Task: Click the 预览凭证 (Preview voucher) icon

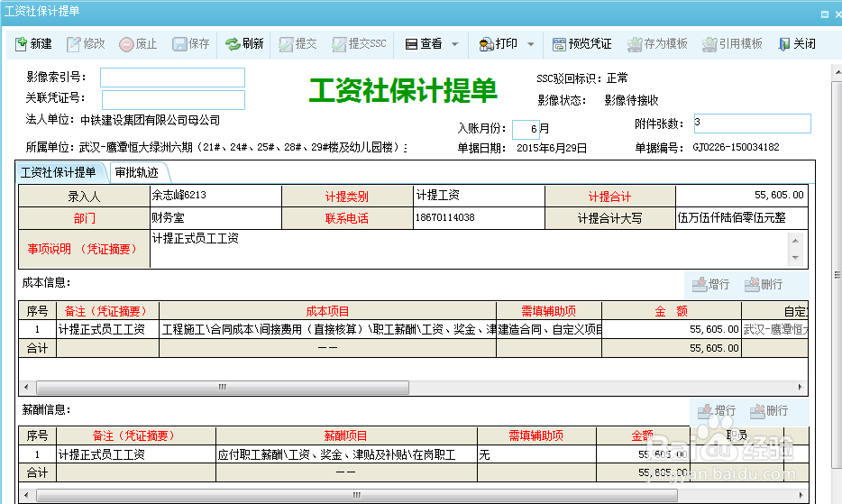Action: pyautogui.click(x=559, y=44)
